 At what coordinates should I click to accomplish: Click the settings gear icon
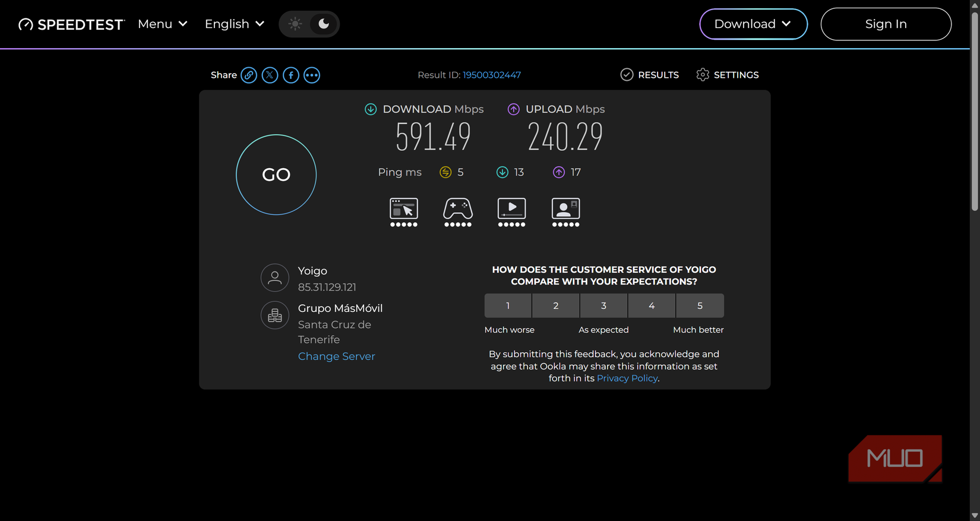(x=703, y=74)
